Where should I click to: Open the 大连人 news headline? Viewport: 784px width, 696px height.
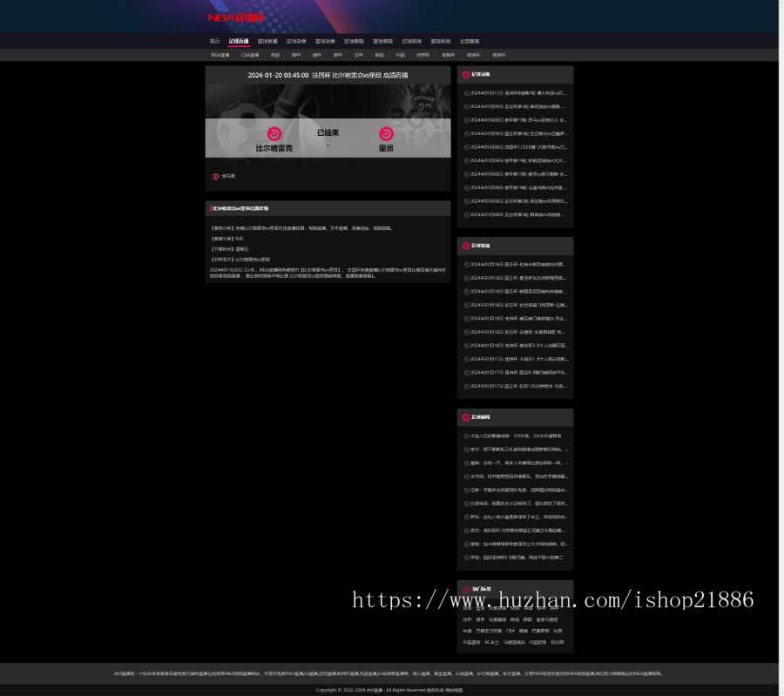pyautogui.click(x=516, y=436)
